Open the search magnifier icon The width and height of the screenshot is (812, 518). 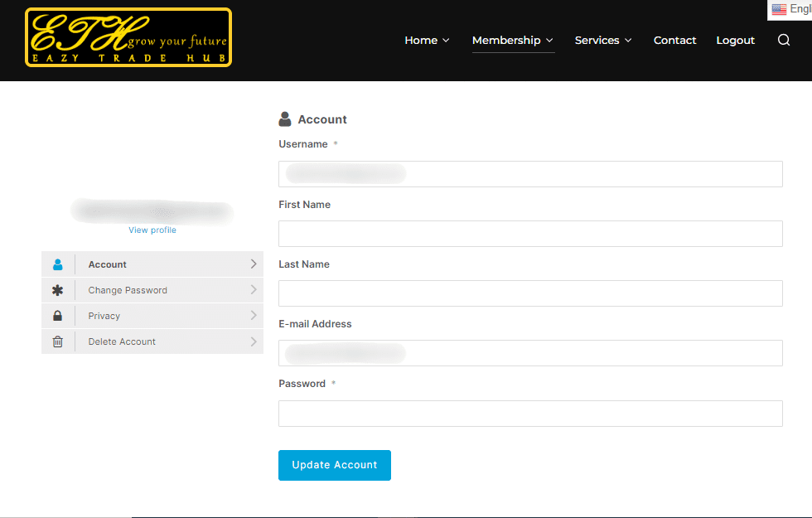[x=784, y=40]
